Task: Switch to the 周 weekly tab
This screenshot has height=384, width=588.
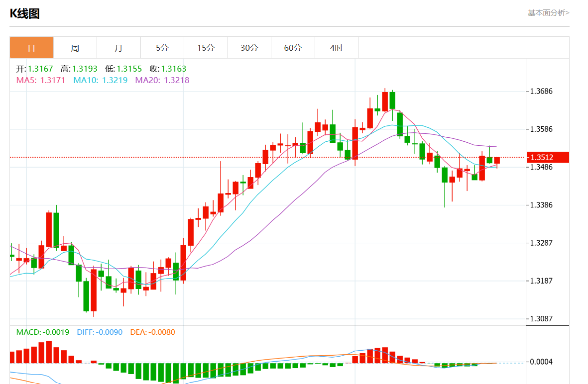Action: (x=75, y=48)
